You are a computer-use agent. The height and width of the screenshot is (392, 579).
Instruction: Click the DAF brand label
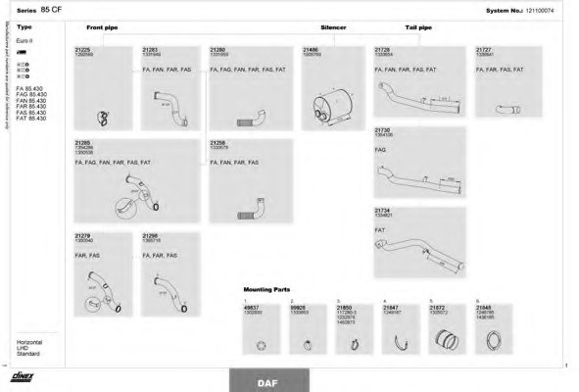click(267, 383)
